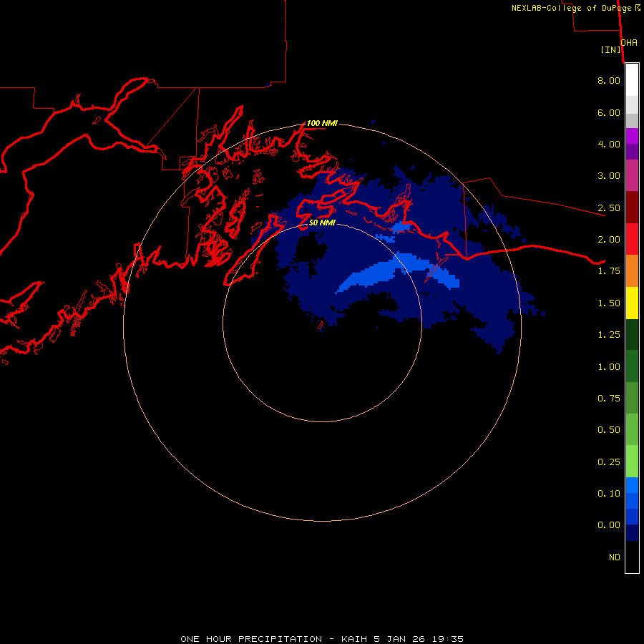This screenshot has width=644, height=644.
Task: Click the OHA product label
Action: (x=629, y=43)
